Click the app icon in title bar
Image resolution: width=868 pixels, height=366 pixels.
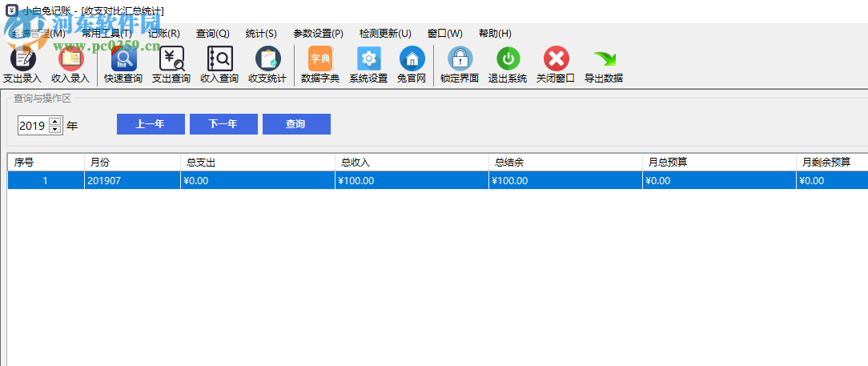tap(10, 10)
